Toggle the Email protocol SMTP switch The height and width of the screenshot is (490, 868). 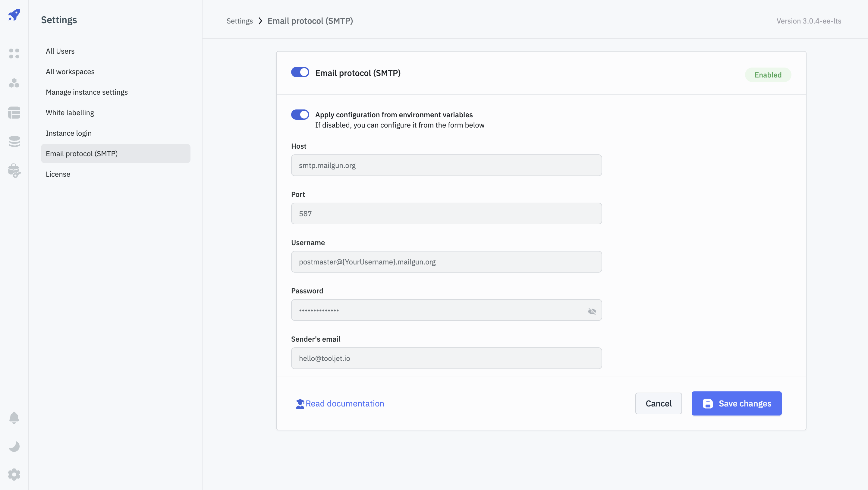[x=300, y=72]
